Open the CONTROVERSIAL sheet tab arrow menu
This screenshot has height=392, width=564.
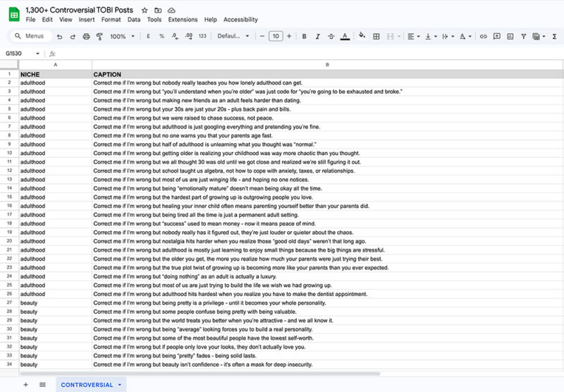click(x=119, y=385)
